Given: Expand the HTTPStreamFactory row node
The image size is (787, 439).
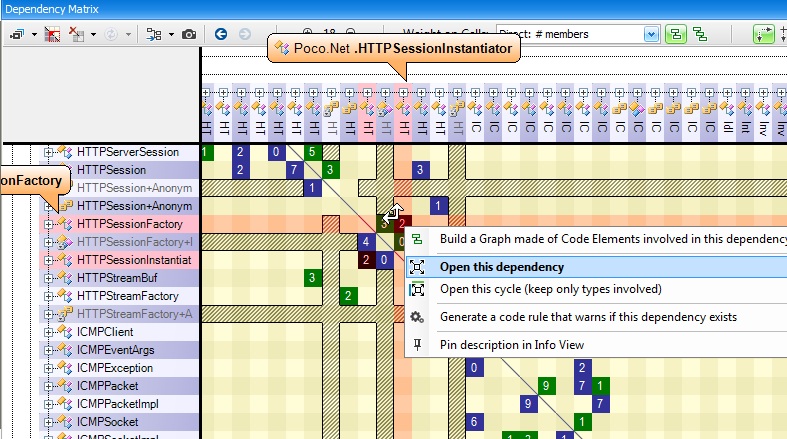Looking at the screenshot, I should tap(48, 296).
